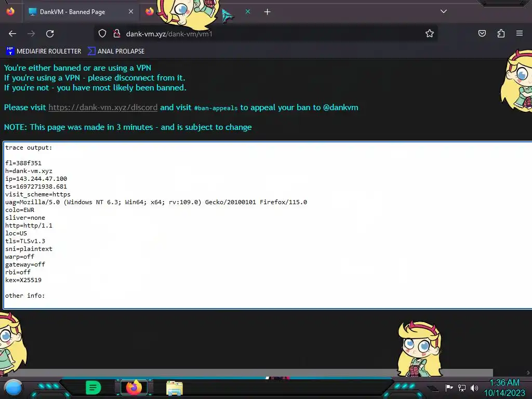This screenshot has height=399, width=532.
Task: Open File Explorer from taskbar
Action: tap(175, 388)
